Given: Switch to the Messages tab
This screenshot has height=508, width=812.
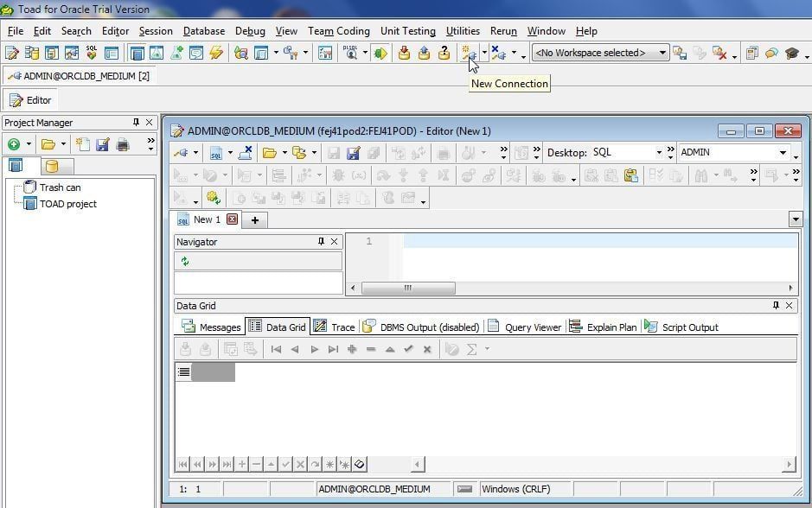Looking at the screenshot, I should click(x=211, y=327).
